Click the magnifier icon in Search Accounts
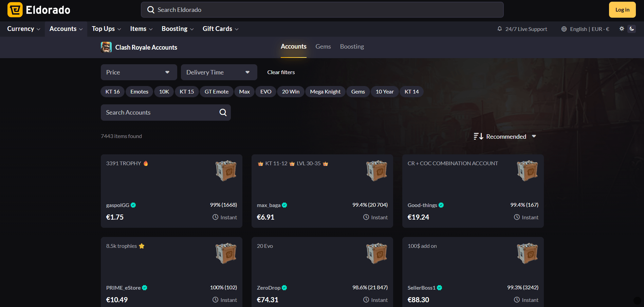644x307 pixels. pyautogui.click(x=223, y=113)
